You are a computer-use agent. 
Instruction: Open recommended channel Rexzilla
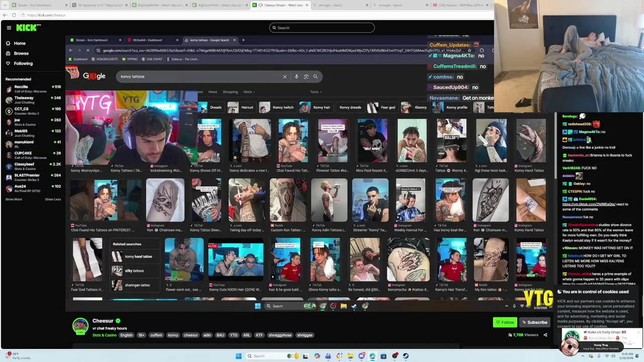[33, 89]
